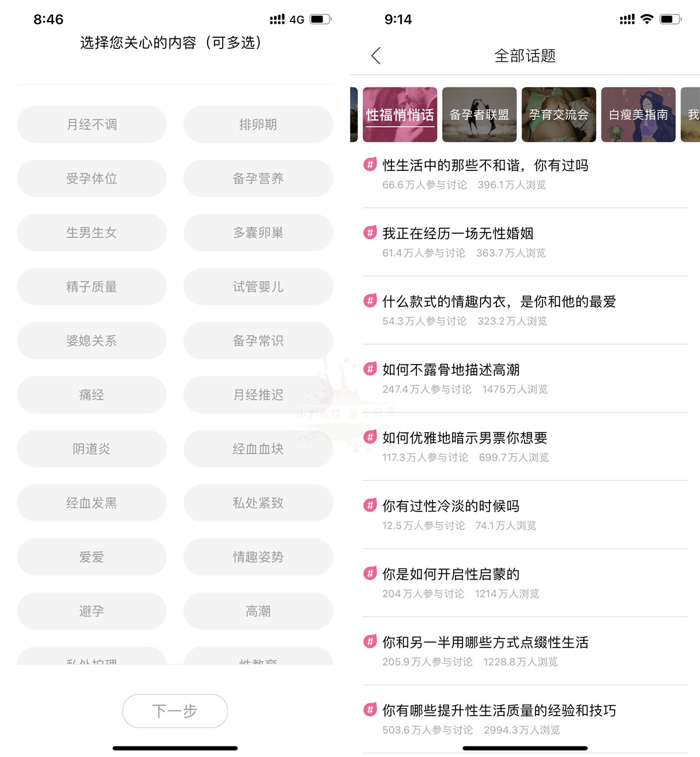Select the 月经不调 interest chip
700x757 pixels.
tap(92, 124)
